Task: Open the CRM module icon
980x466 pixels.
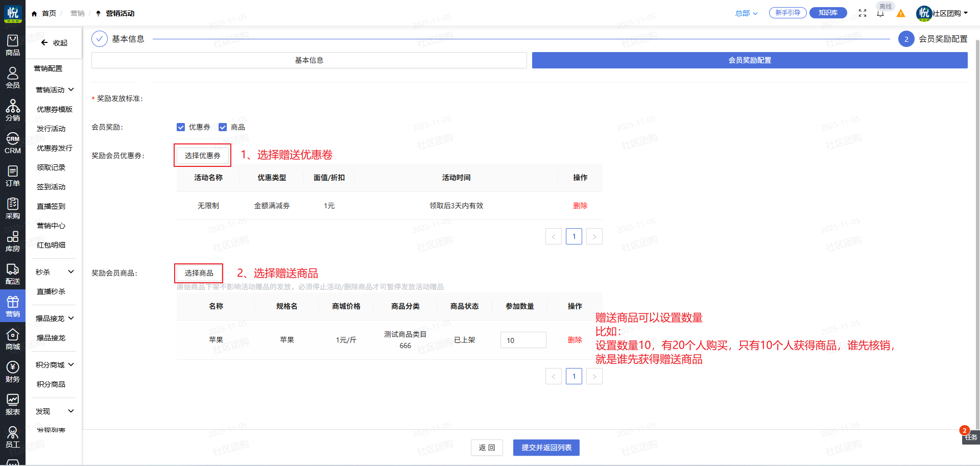Action: click(x=13, y=143)
